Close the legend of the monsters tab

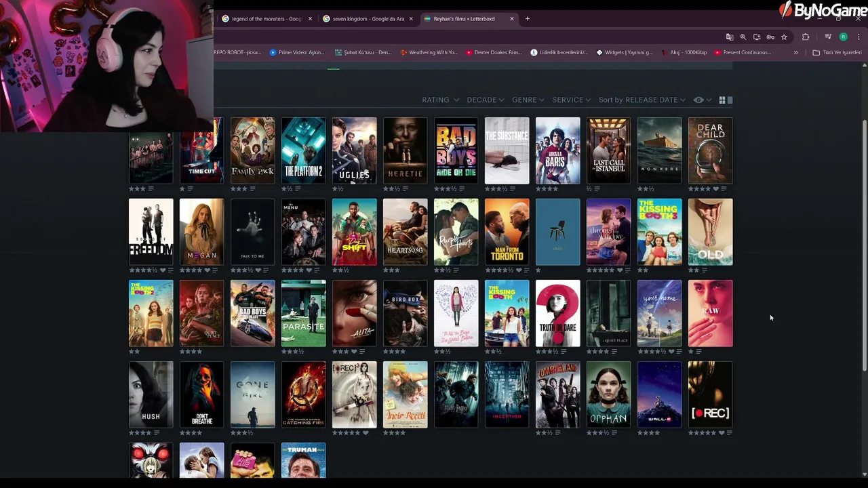pos(310,18)
